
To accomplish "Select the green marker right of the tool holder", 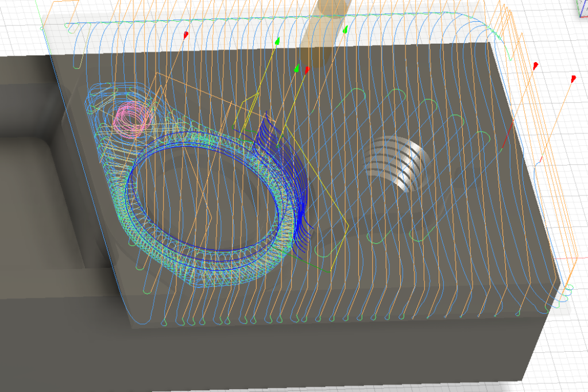I will click(x=345, y=29).
